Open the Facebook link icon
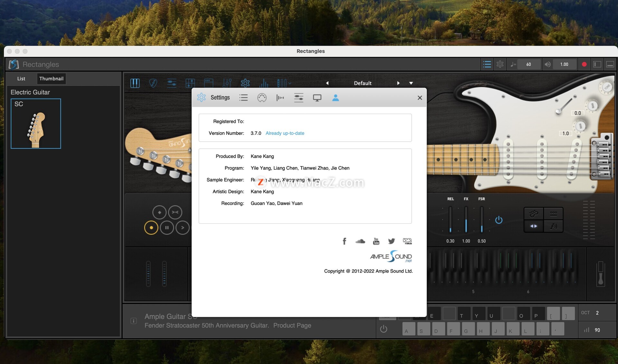618x364 pixels. [x=344, y=241]
